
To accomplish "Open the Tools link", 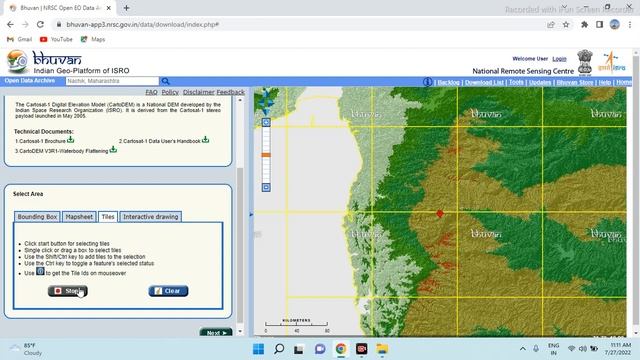I will [x=516, y=82].
